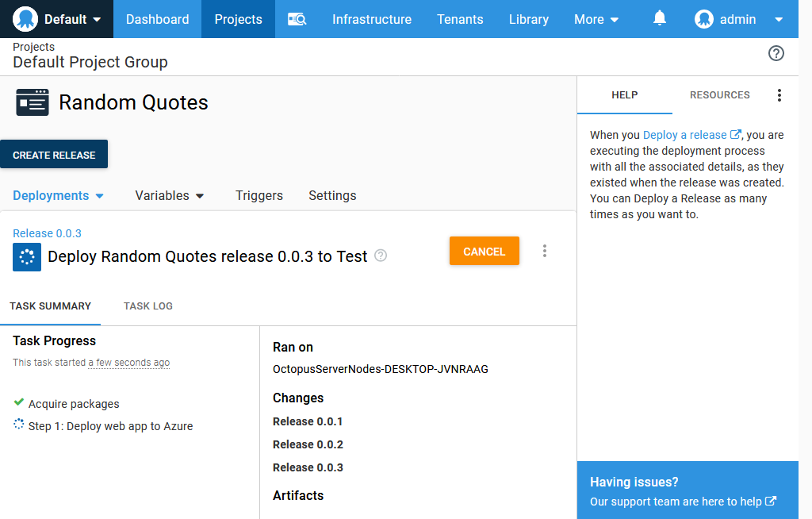Select the Release 0.0.1 change entry
Screen dimensions: 812x519
308,421
